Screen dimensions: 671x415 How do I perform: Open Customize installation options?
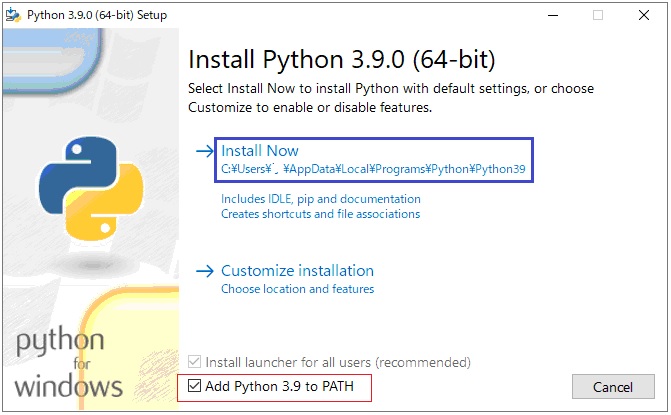[297, 270]
